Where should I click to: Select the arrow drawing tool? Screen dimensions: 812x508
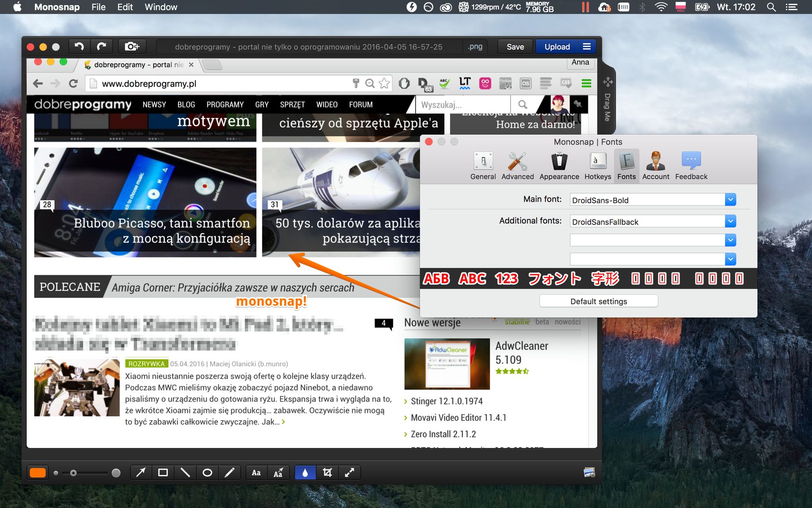(141, 473)
